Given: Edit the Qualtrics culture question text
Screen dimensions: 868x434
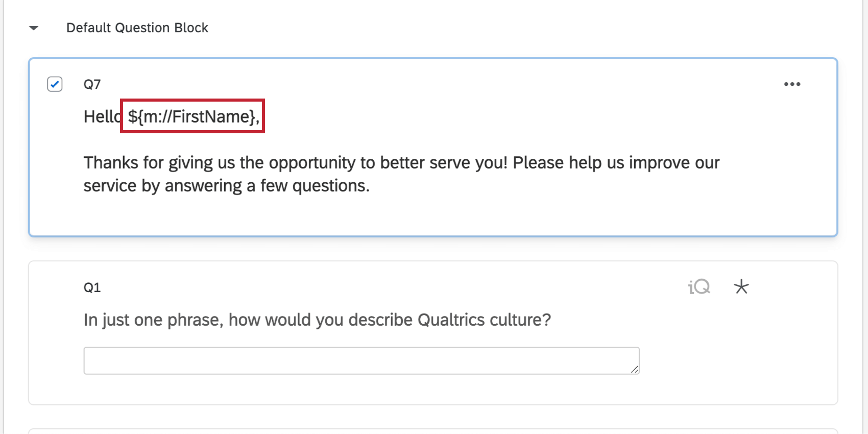Looking at the screenshot, I should click(x=317, y=320).
